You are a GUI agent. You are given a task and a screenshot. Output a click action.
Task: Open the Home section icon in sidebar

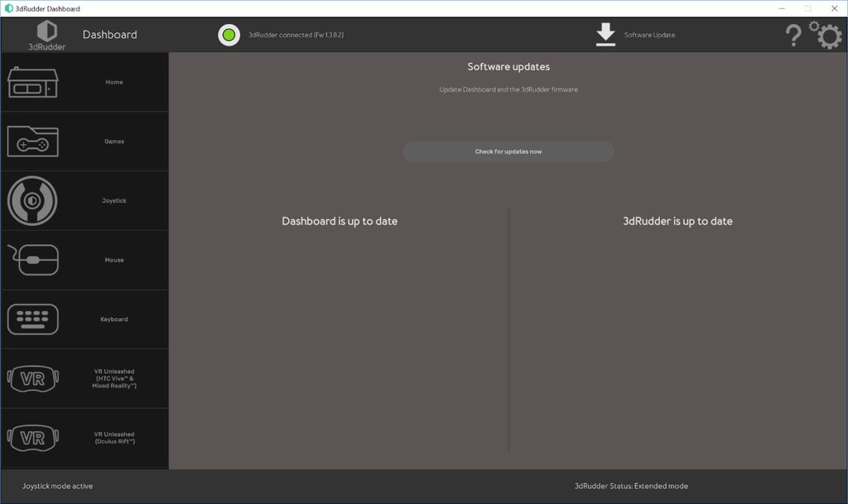[31, 81]
